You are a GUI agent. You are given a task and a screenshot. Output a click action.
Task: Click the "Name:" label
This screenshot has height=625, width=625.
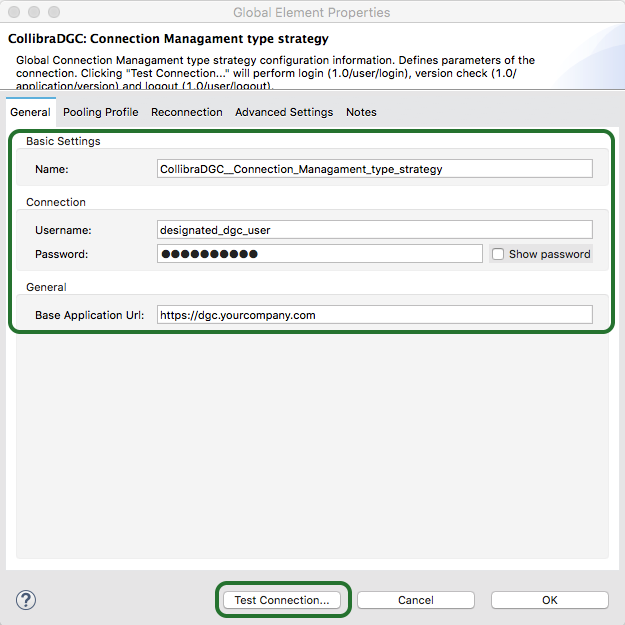[52, 169]
